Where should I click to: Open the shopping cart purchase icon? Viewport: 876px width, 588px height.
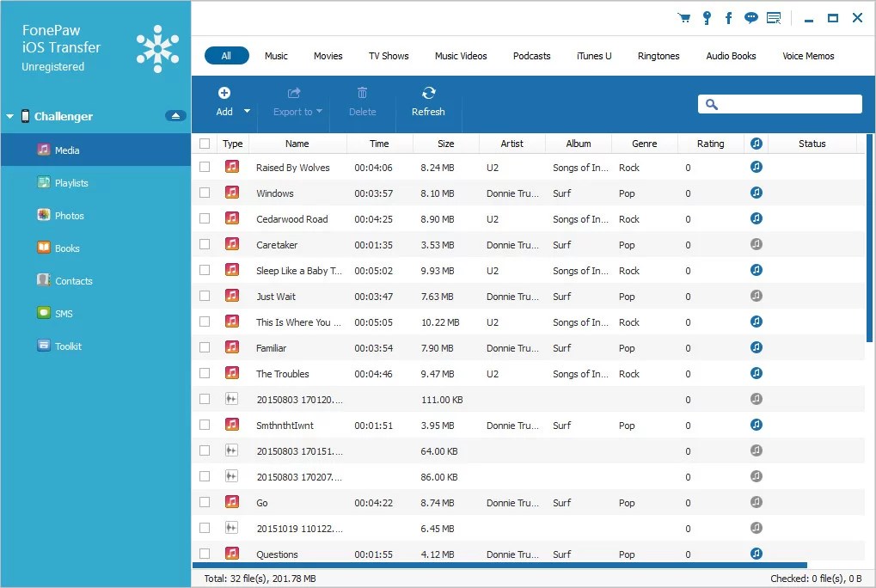(x=683, y=18)
